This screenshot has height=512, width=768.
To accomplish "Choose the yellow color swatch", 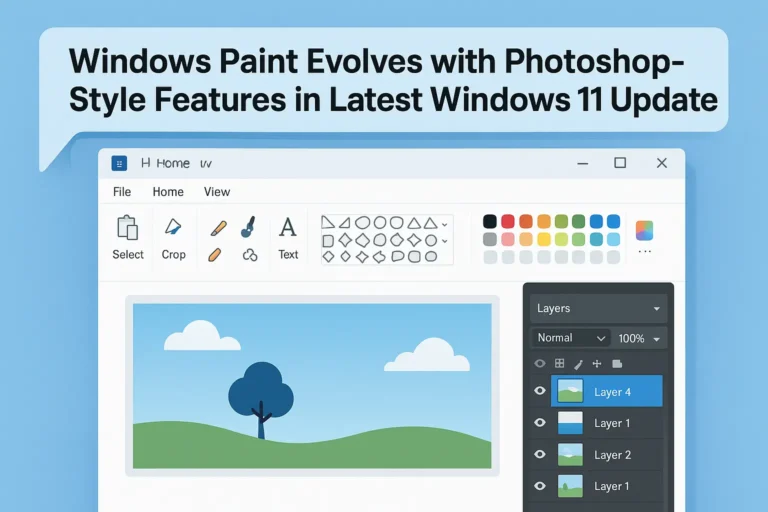I will tap(544, 239).
